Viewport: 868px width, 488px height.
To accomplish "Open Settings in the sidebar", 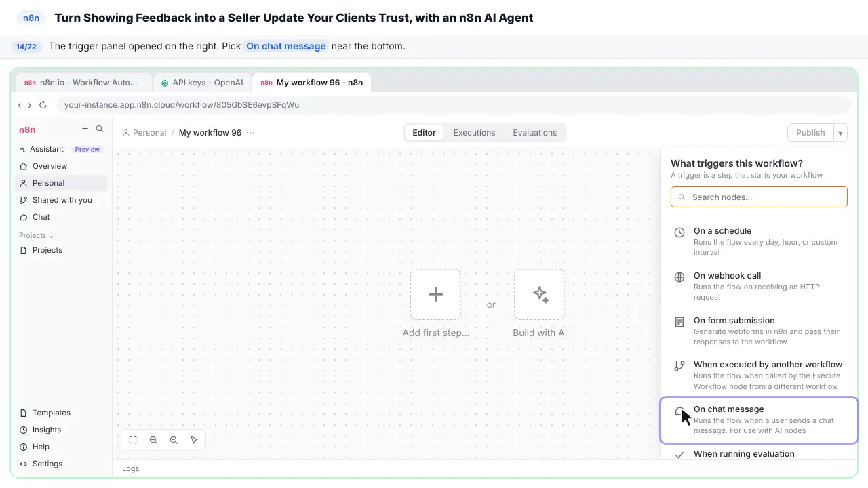I will click(61, 464).
